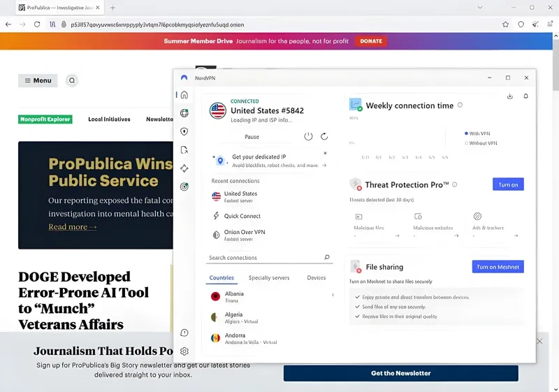Switch to Specialty servers tab
Image resolution: width=559 pixels, height=392 pixels.
269,277
